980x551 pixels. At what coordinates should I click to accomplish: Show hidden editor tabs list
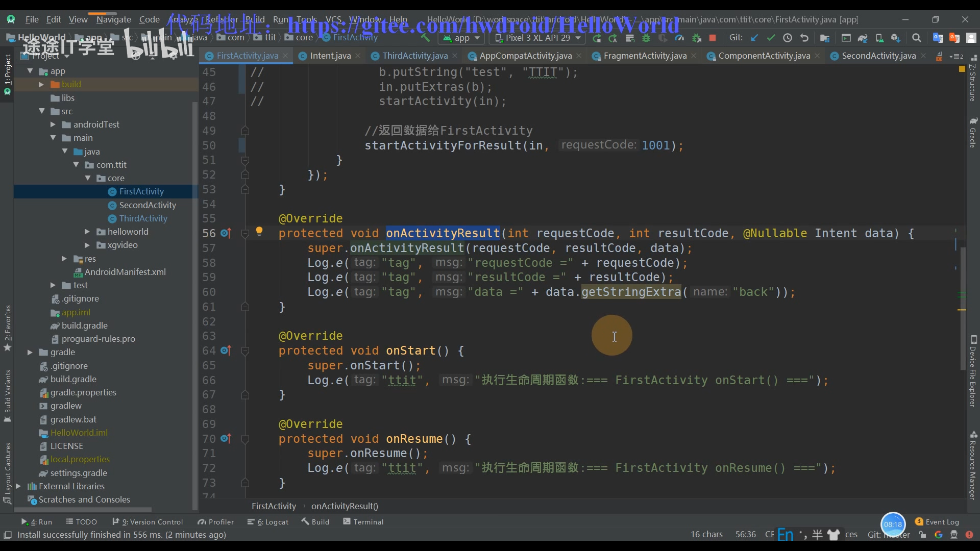[x=957, y=56]
